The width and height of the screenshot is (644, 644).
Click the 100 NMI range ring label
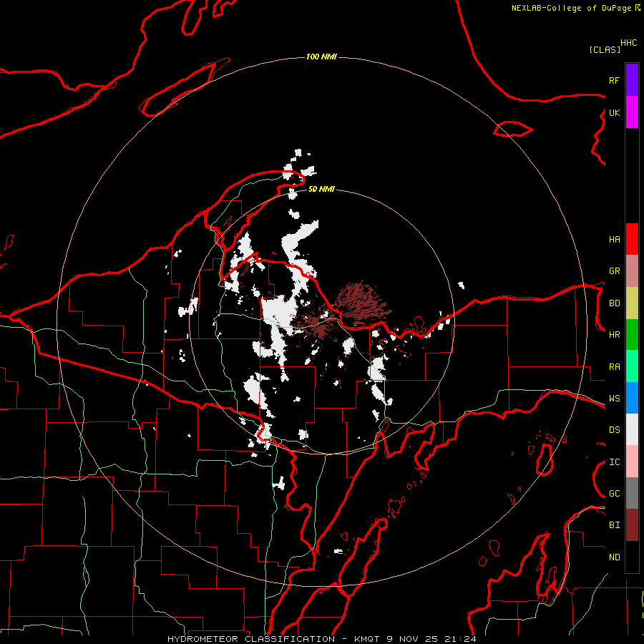pyautogui.click(x=321, y=57)
